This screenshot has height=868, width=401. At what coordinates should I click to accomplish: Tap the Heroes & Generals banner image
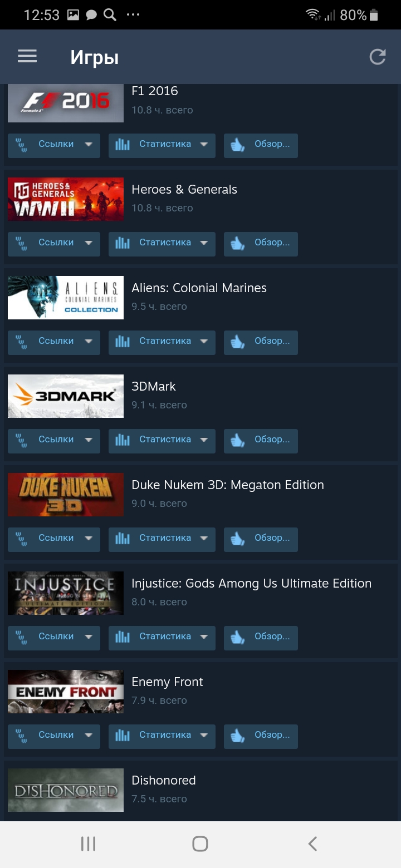click(x=66, y=199)
